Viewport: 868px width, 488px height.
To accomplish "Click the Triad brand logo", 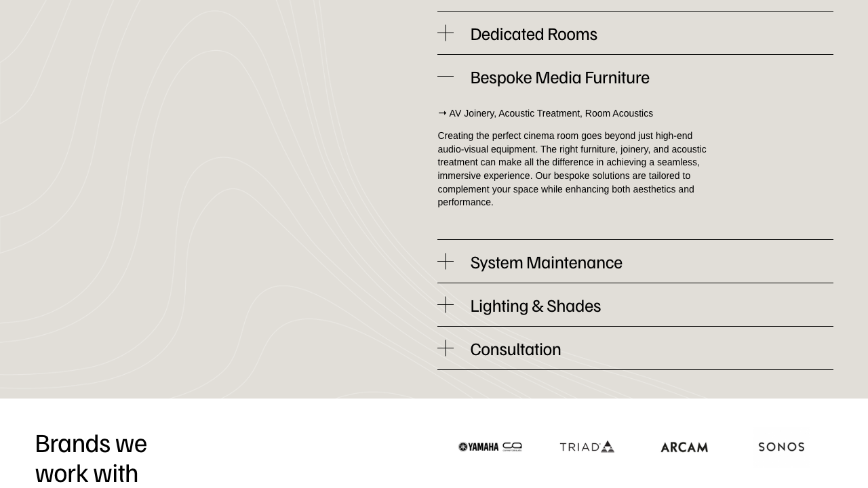I will click(x=587, y=447).
